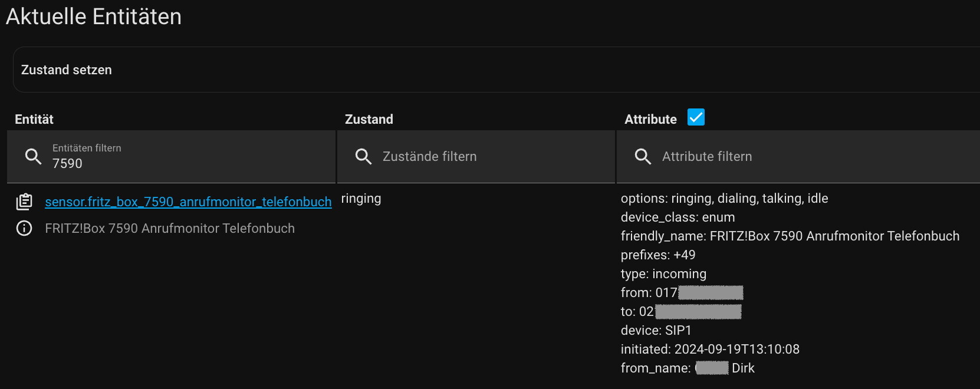Viewport: 980px width, 389px height.
Task: Click the Attribute column header label
Action: pyautogui.click(x=650, y=119)
